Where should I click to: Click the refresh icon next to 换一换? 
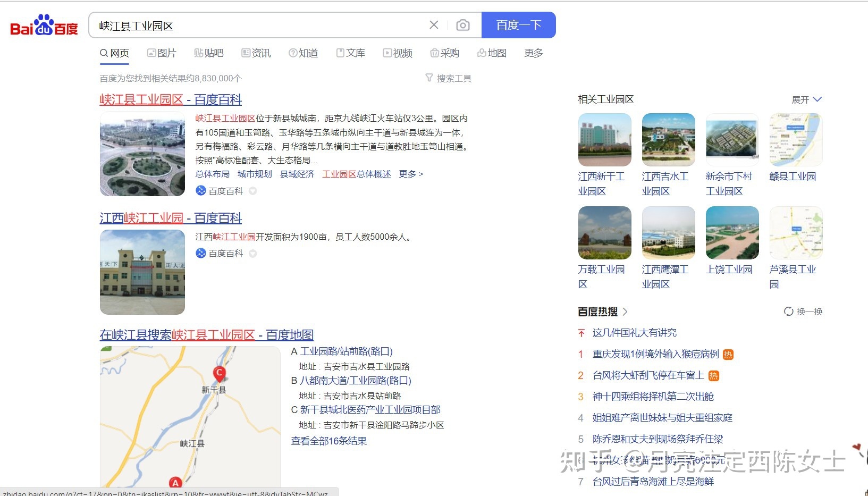point(788,312)
